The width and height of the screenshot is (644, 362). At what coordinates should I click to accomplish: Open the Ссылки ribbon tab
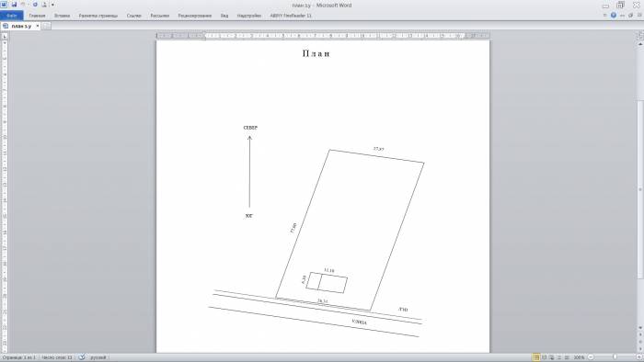click(x=134, y=16)
